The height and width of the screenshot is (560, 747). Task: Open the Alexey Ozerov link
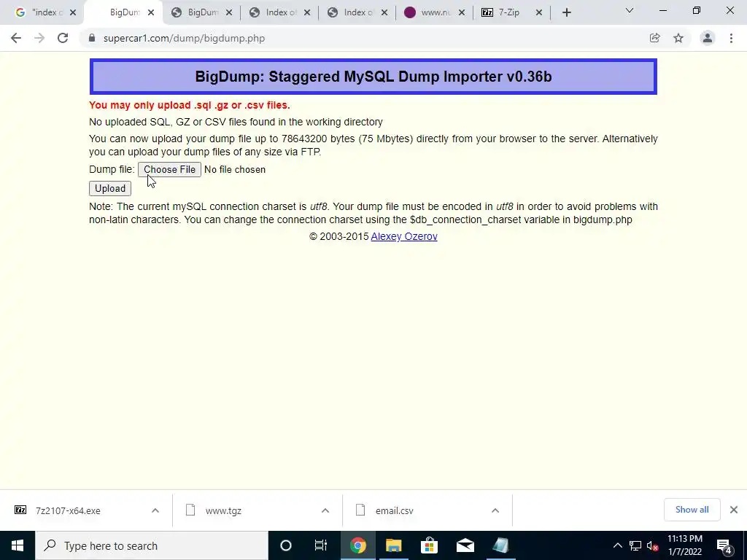(x=404, y=237)
